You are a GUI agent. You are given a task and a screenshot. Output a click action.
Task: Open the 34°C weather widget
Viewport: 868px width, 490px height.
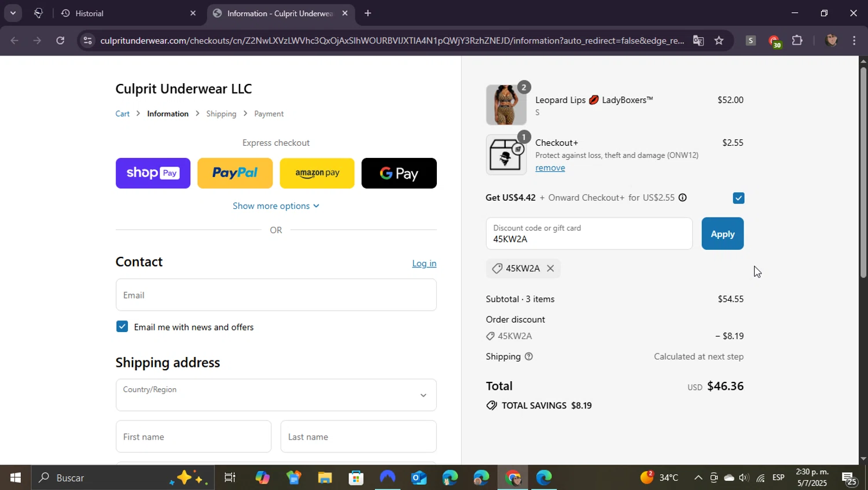point(660,478)
